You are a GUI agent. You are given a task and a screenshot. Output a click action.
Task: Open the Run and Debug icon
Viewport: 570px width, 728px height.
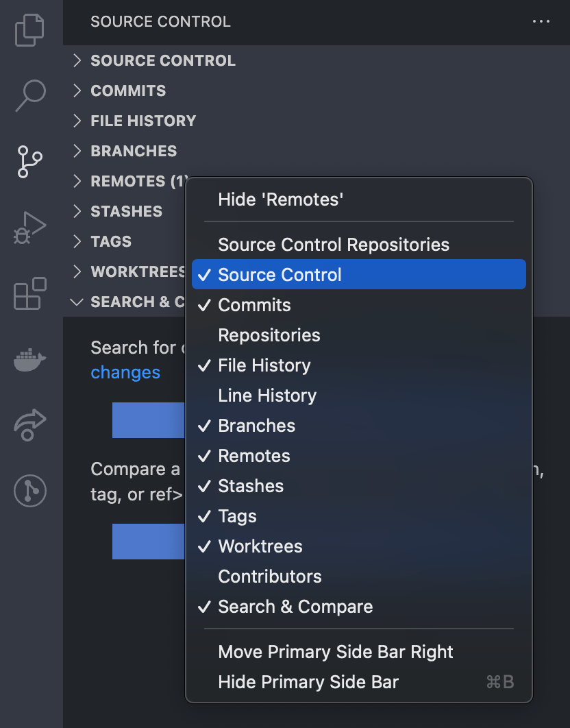click(29, 226)
